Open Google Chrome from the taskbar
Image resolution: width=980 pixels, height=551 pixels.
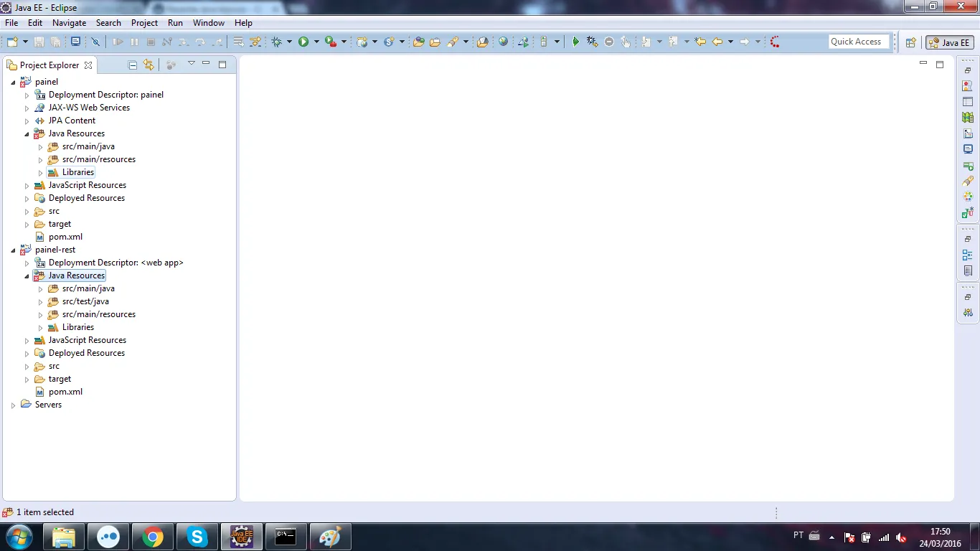[x=152, y=537]
